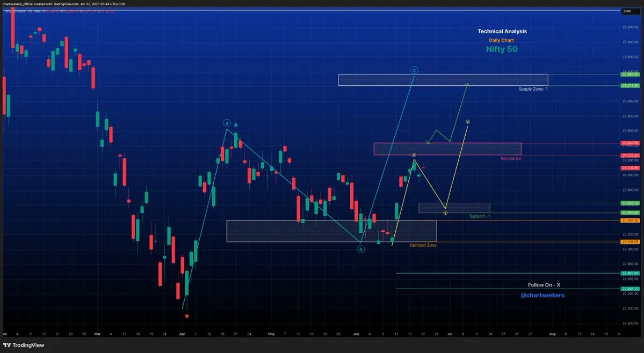The height and width of the screenshot is (353, 644).
Task: Click the 'Aug' time axis label
Action: (552, 334)
